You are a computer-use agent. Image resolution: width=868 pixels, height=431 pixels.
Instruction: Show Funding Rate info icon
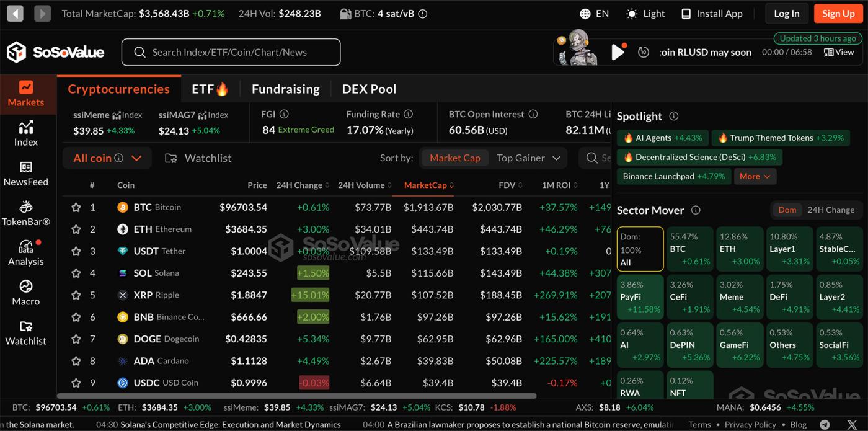[x=408, y=114]
